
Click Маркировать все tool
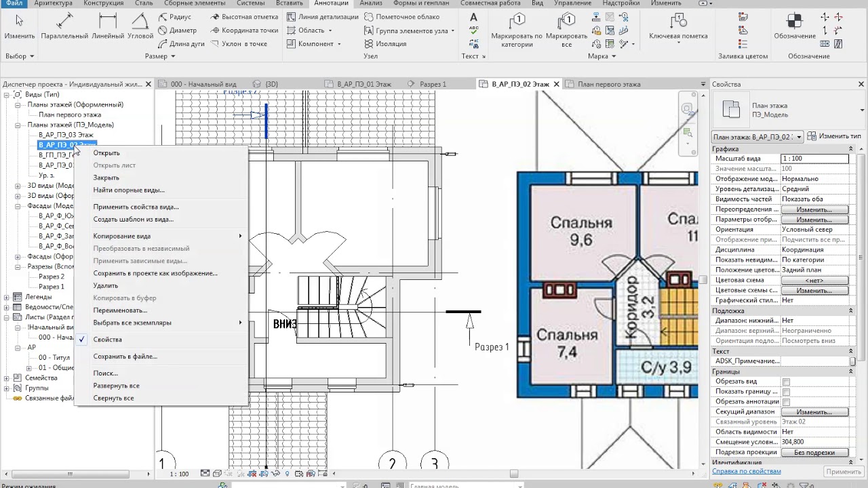click(566, 30)
